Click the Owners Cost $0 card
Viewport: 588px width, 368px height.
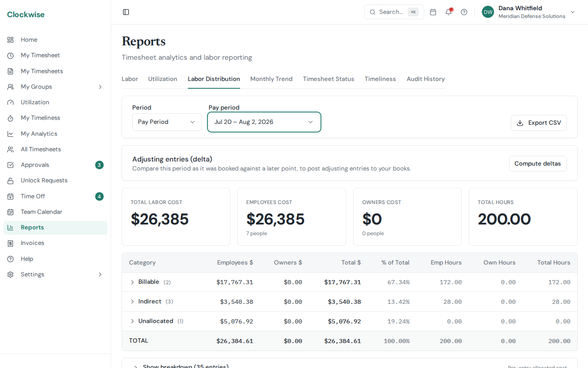tap(408, 217)
